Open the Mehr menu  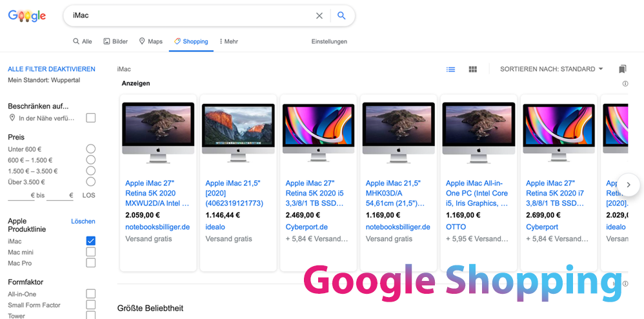229,41
